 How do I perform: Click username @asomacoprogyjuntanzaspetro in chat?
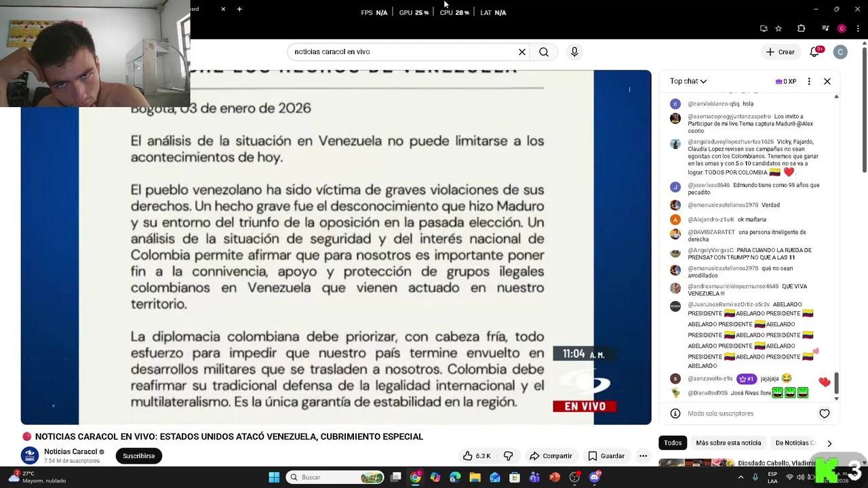[x=729, y=117]
